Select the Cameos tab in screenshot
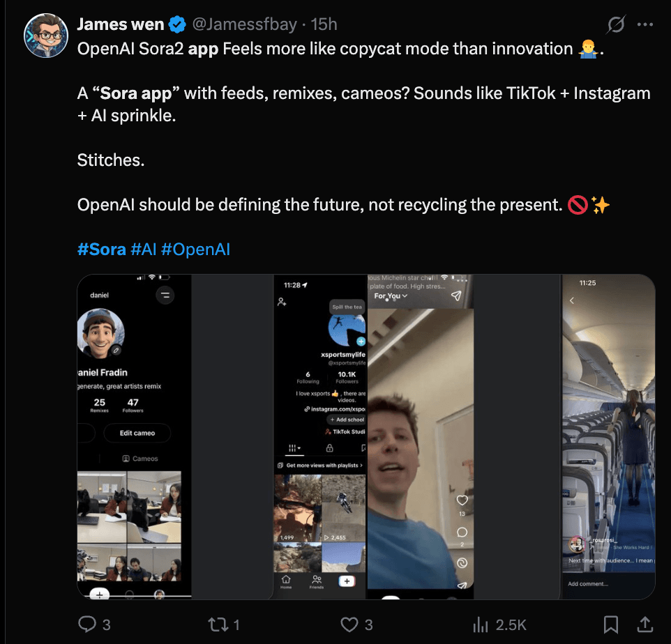 140,459
